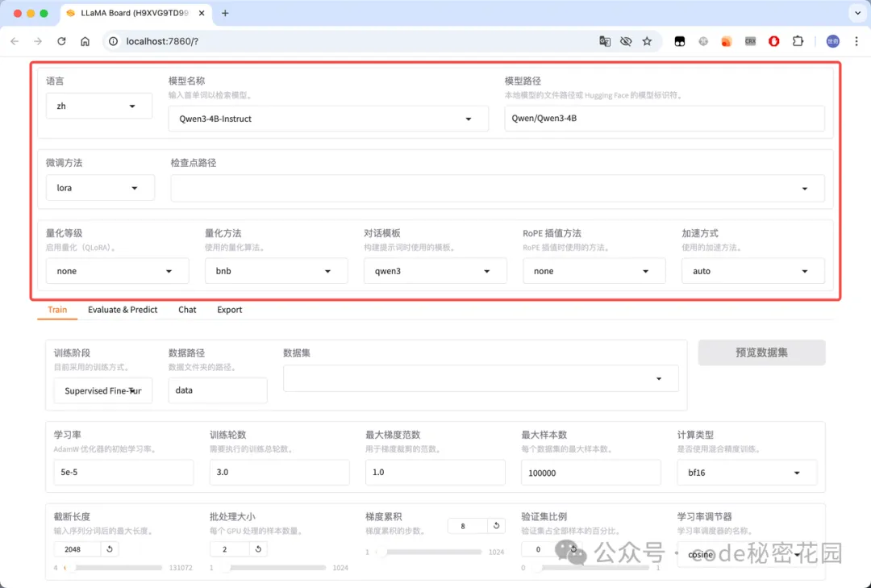
Task: Open the 训练阶段 dropdown Supervised Fine-Tuning
Action: [x=102, y=390]
